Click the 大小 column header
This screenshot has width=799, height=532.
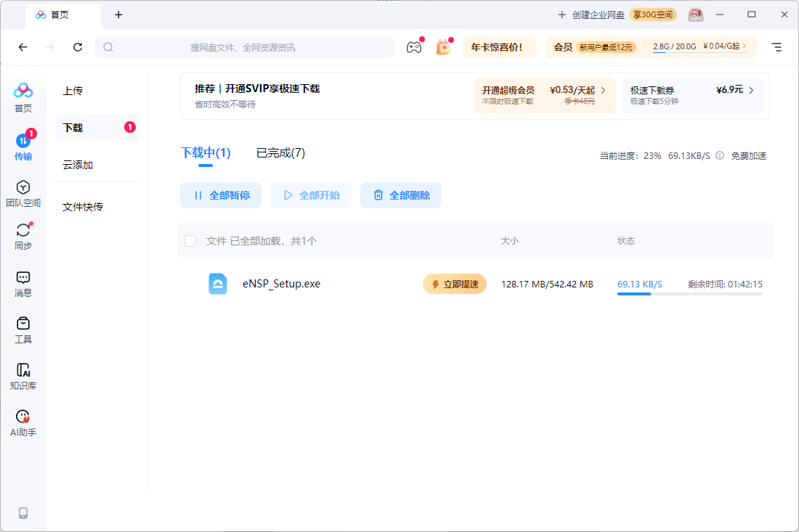pyautogui.click(x=510, y=241)
